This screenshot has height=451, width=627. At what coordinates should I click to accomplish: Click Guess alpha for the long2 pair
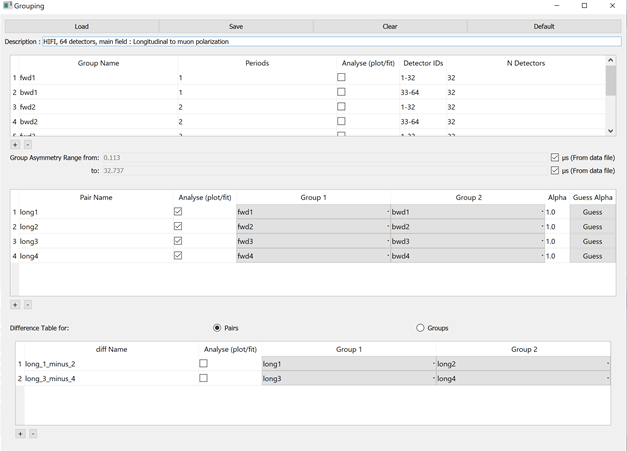click(x=592, y=227)
